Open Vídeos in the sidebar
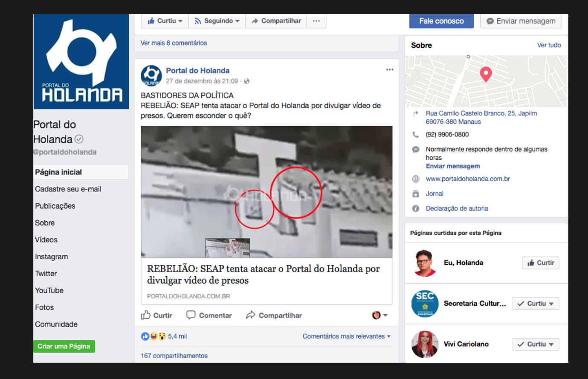This screenshot has width=588, height=379. click(46, 240)
